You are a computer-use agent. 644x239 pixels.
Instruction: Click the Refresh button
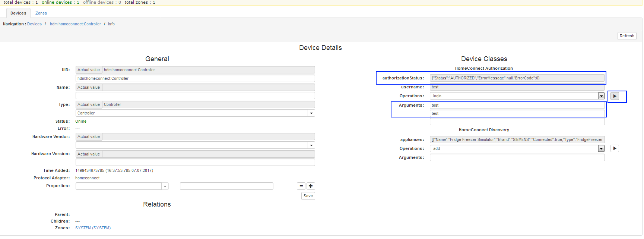tap(627, 36)
